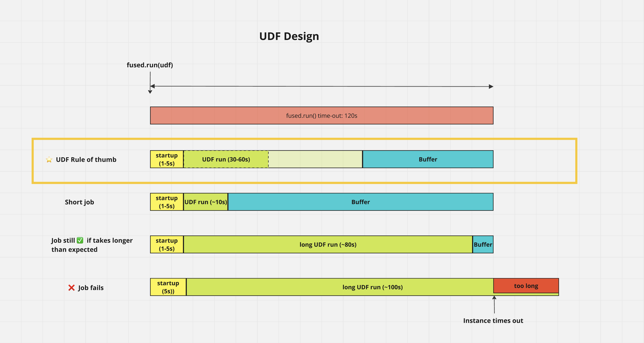This screenshot has width=644, height=343.
Task: Click the green checkmark in Job still text
Action: coord(80,241)
